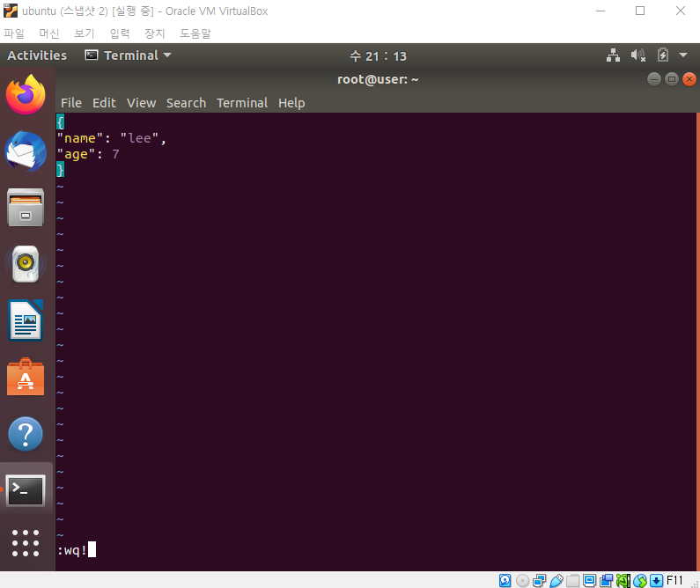Open VirtualBox 보기 menu
Screen dimensions: 700x588
pos(85,33)
